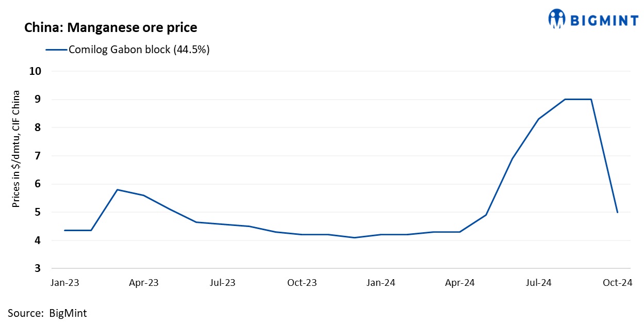
Task: Select the Comilog Gabon block legend label
Action: coord(139,50)
